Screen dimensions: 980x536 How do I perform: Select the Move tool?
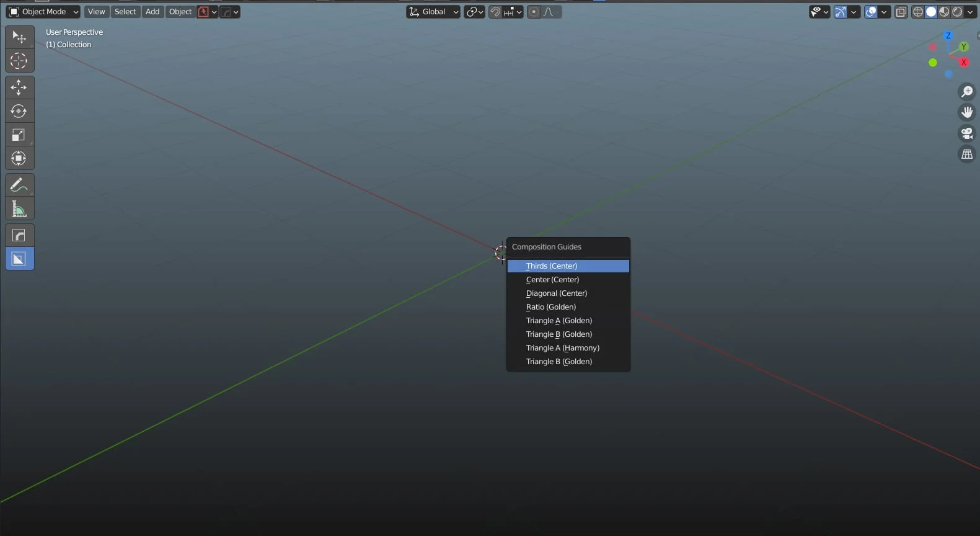(19, 87)
